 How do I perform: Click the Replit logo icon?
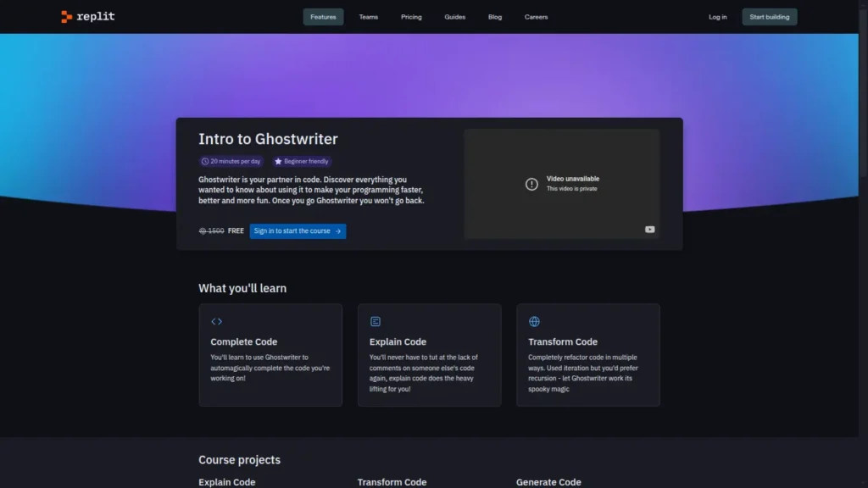(67, 17)
